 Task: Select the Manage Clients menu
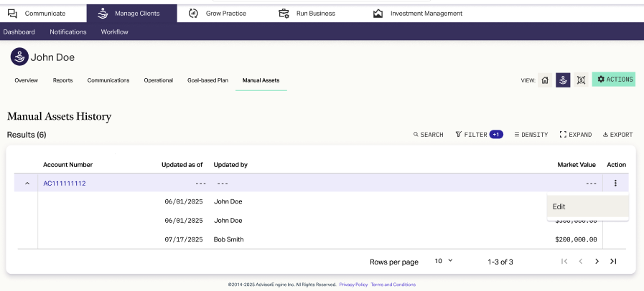pyautogui.click(x=131, y=14)
